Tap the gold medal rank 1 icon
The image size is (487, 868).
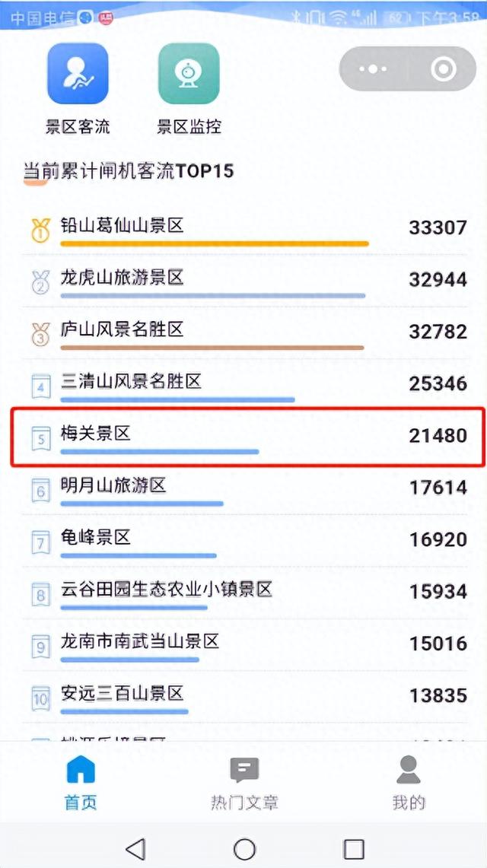tap(40, 231)
